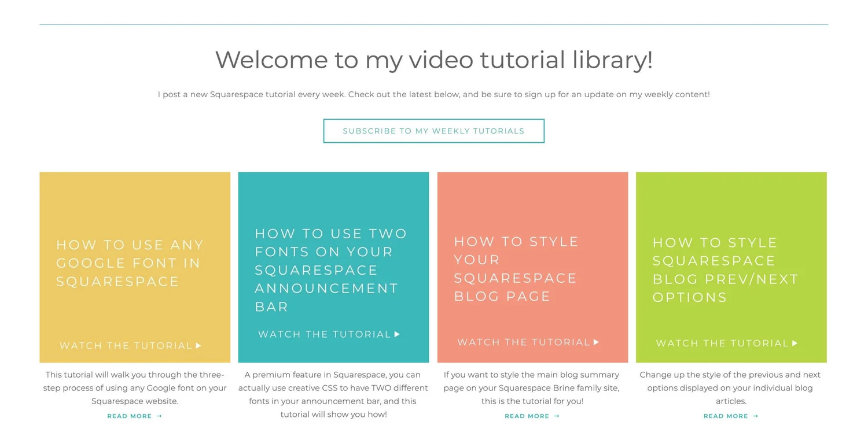The image size is (868, 425).
Task: Click the play triangle on Blog Page tutorial
Action: 596,342
